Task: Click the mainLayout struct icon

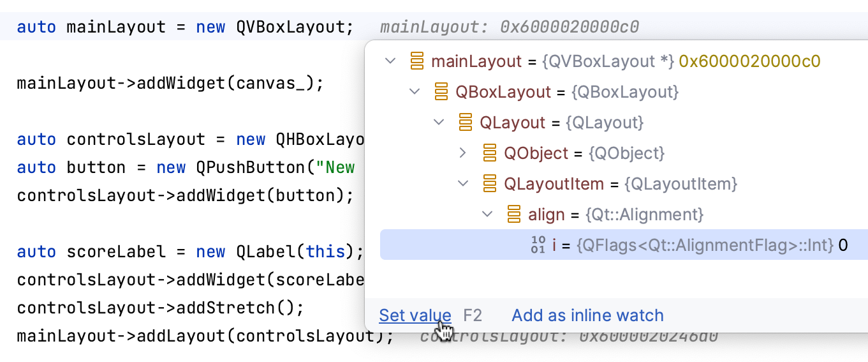Action: tap(417, 61)
